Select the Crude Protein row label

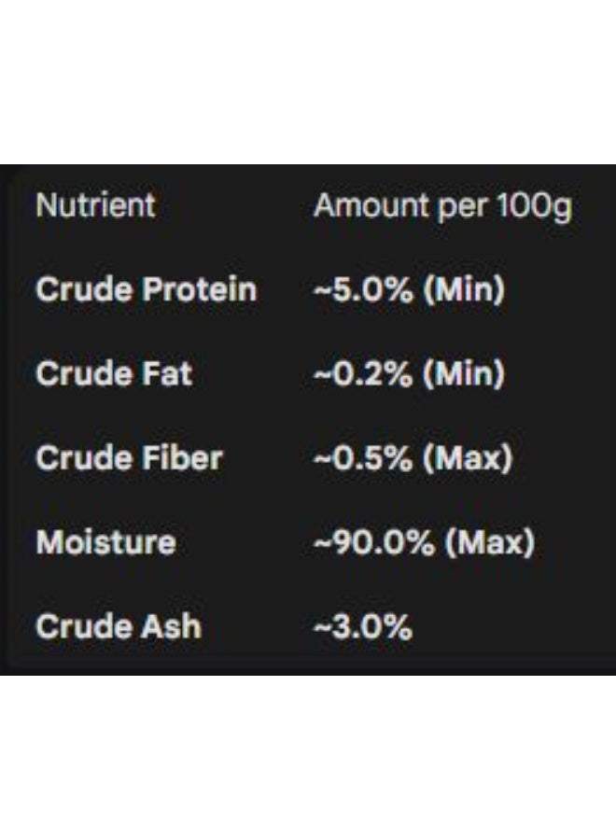click(x=146, y=289)
